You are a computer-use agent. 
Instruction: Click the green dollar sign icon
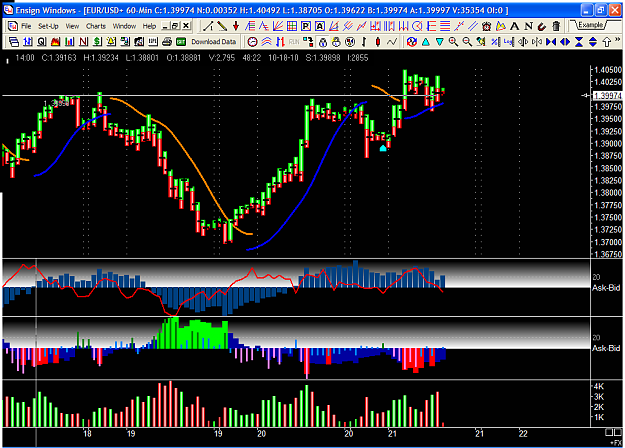(x=97, y=41)
